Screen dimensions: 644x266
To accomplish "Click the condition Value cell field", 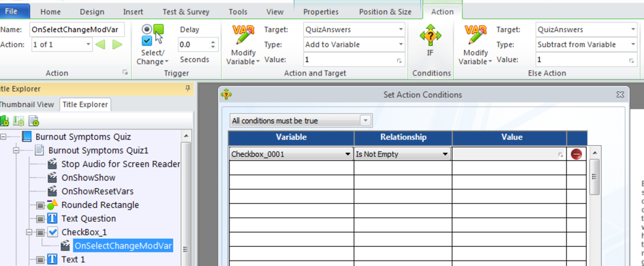I will 508,154.
